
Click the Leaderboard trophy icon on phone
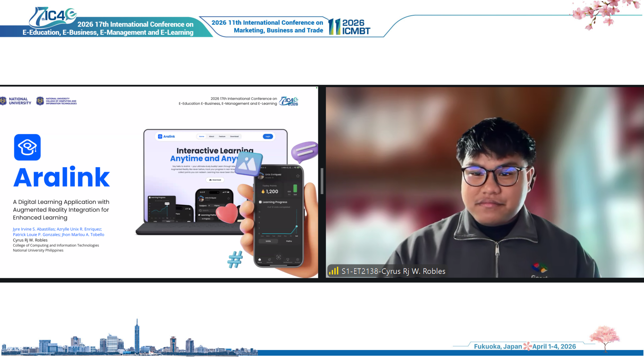click(x=288, y=260)
